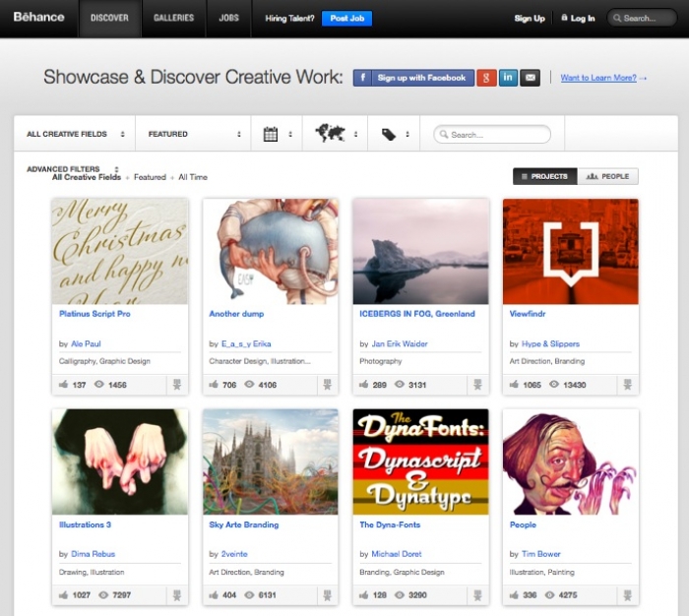Add Platinus Script Pro to collection icon
Screen dimensions: 689x616
pos(176,385)
